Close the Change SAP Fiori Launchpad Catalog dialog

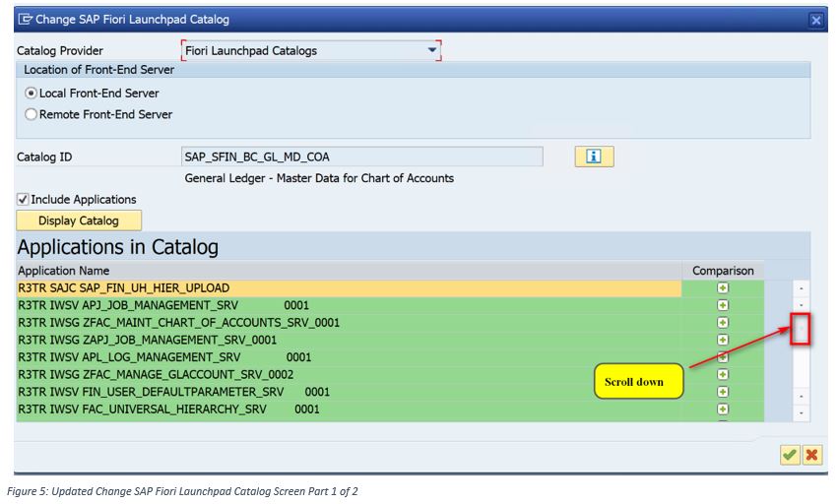[x=816, y=21]
